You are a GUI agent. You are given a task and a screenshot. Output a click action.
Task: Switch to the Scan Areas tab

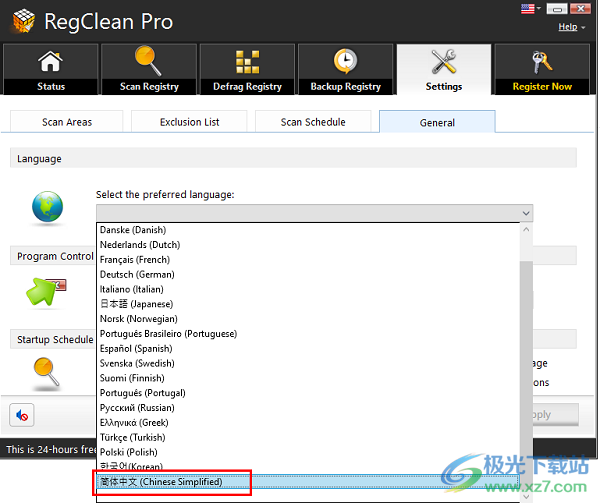(x=67, y=122)
